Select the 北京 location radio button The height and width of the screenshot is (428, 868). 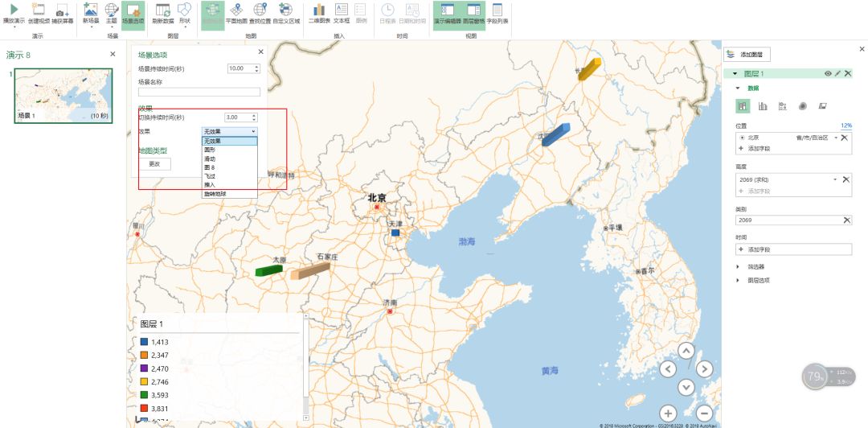[x=742, y=138]
